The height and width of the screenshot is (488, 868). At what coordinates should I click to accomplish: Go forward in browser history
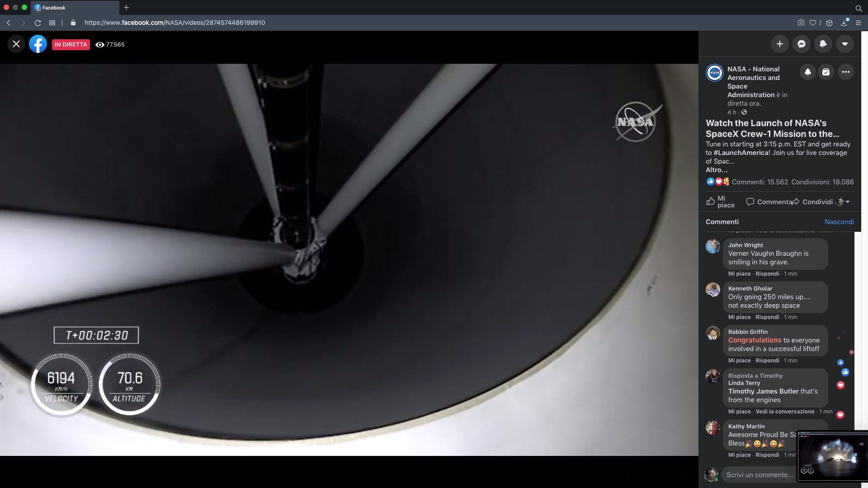23,23
